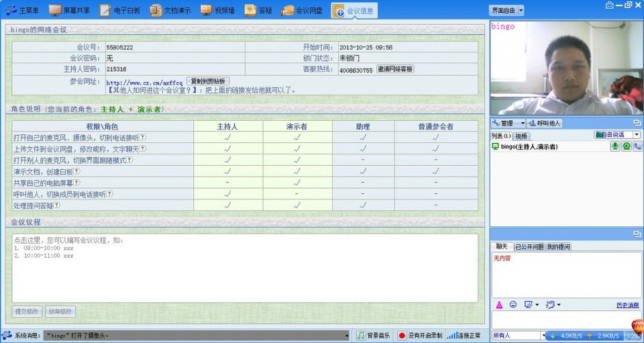Open the chat font color picker
This screenshot has width=644, height=343.
pyautogui.click(x=500, y=305)
